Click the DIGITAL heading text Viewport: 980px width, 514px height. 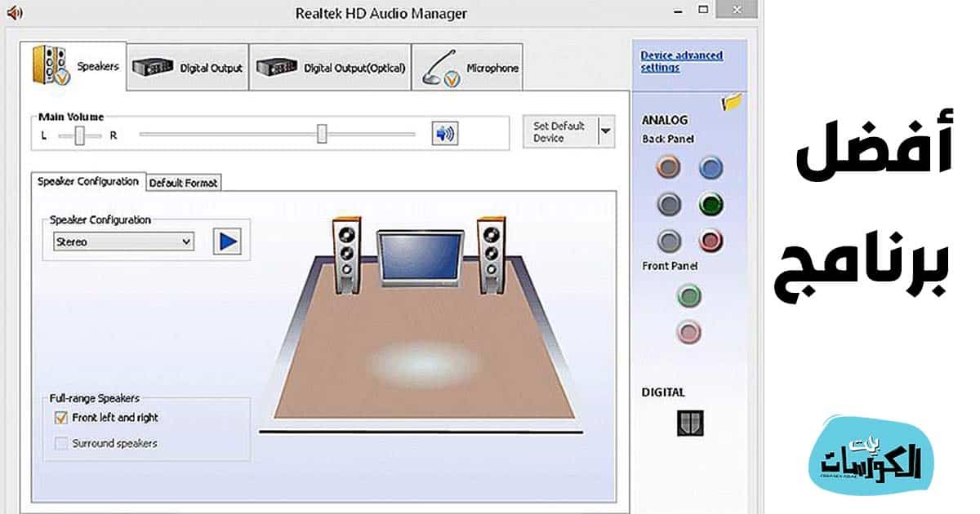tap(663, 392)
